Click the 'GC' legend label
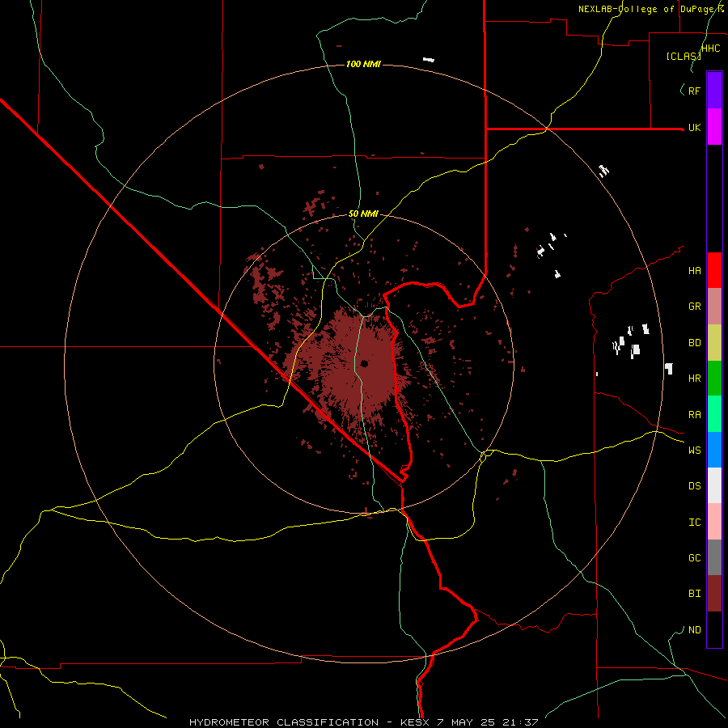This screenshot has height=728, width=728. pyautogui.click(x=694, y=558)
